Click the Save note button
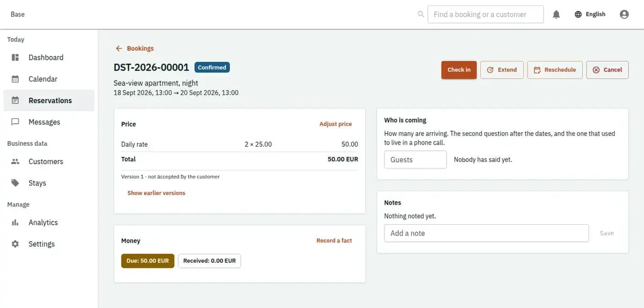This screenshot has height=308, width=644. (x=606, y=233)
